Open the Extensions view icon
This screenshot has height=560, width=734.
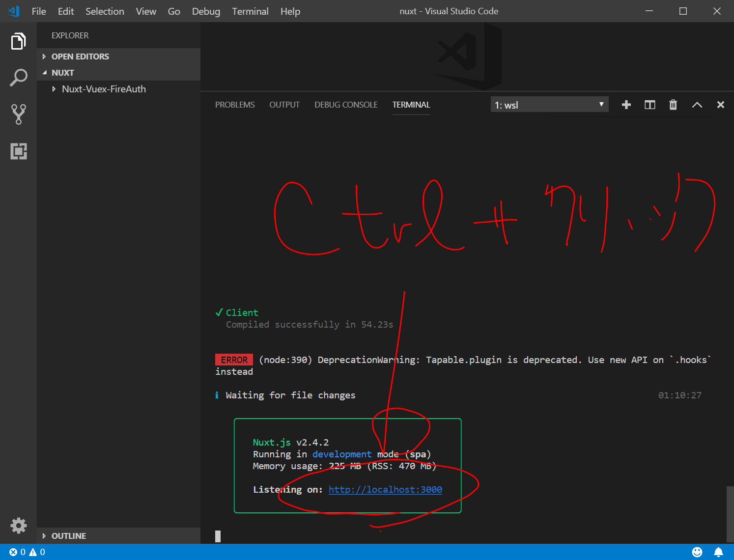pos(18,151)
